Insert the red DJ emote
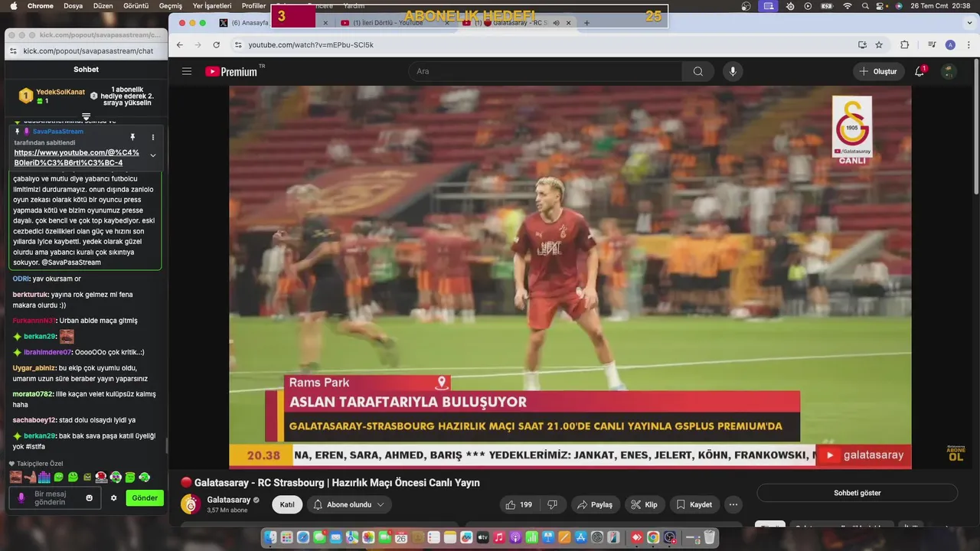This screenshot has height=551, width=980. coord(101,478)
